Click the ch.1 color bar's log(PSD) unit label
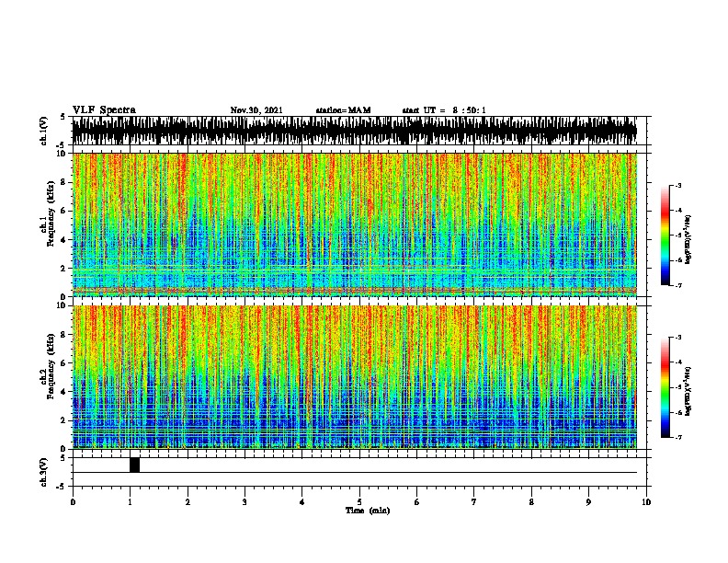 tap(688, 240)
